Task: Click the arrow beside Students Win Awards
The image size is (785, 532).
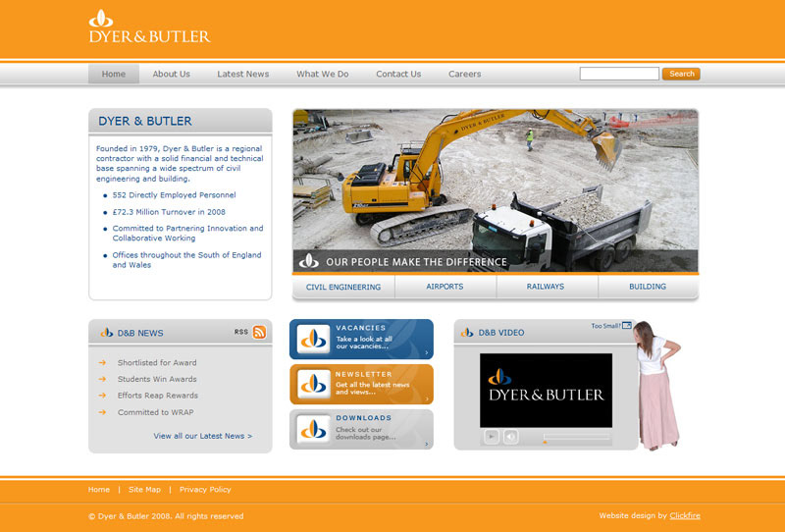Action: point(102,379)
